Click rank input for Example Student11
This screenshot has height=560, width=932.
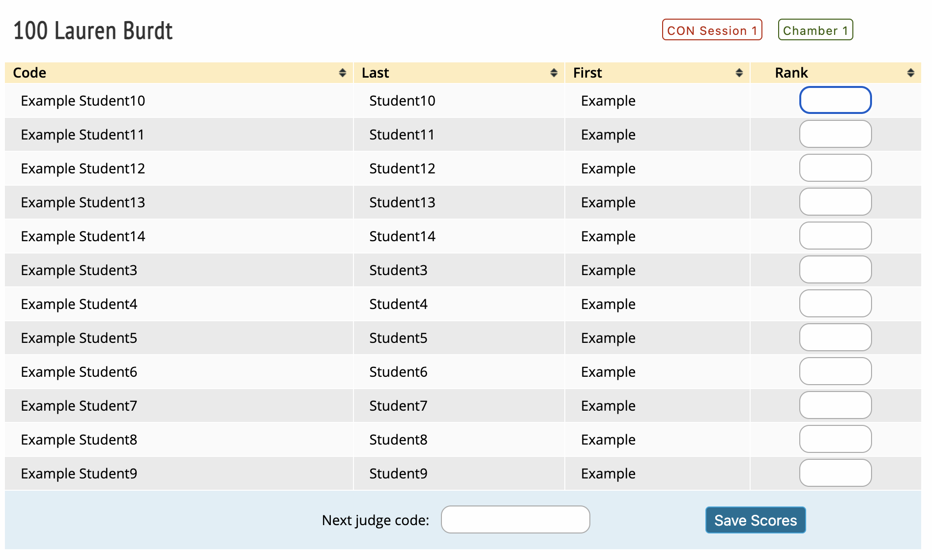[x=835, y=134]
